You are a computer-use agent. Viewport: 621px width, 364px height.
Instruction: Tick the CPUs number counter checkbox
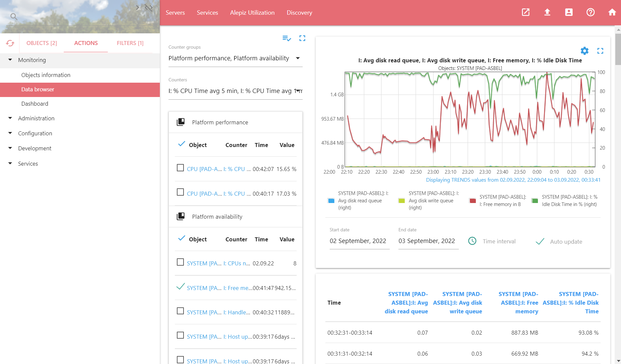click(180, 262)
